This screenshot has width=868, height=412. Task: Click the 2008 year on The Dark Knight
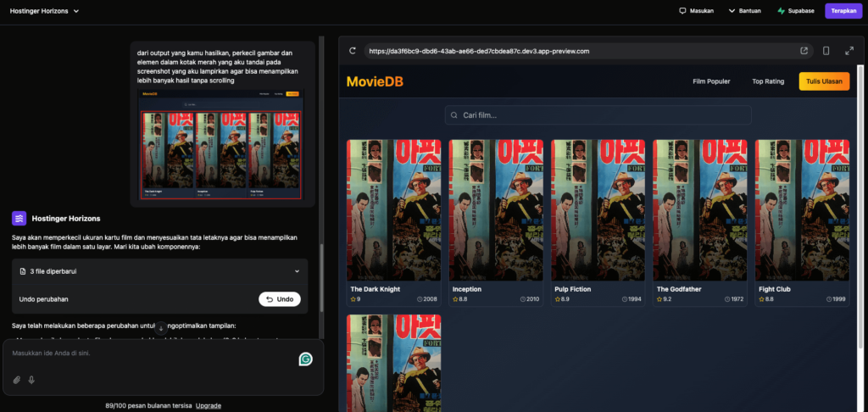pyautogui.click(x=430, y=299)
